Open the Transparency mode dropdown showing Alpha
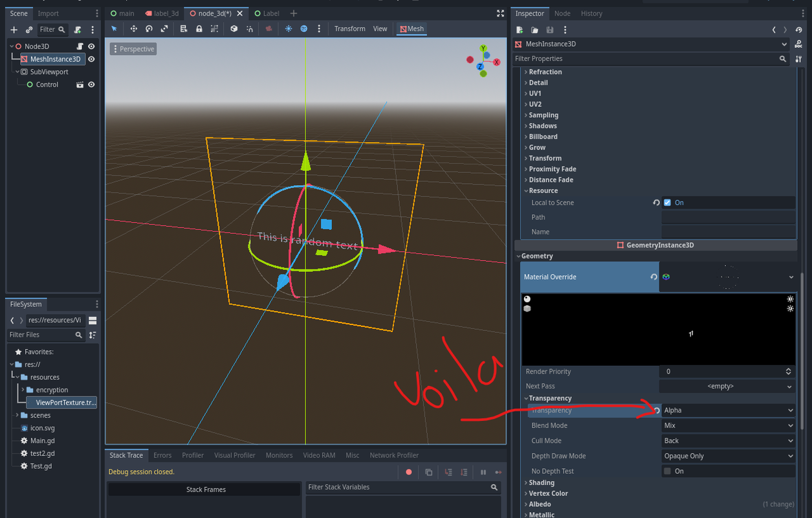This screenshot has width=812, height=518. (x=729, y=411)
